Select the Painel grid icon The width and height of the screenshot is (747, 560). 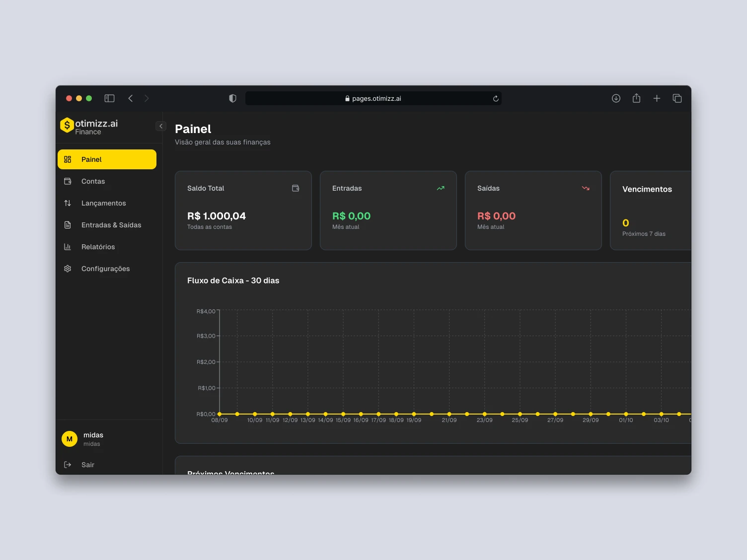(x=68, y=159)
